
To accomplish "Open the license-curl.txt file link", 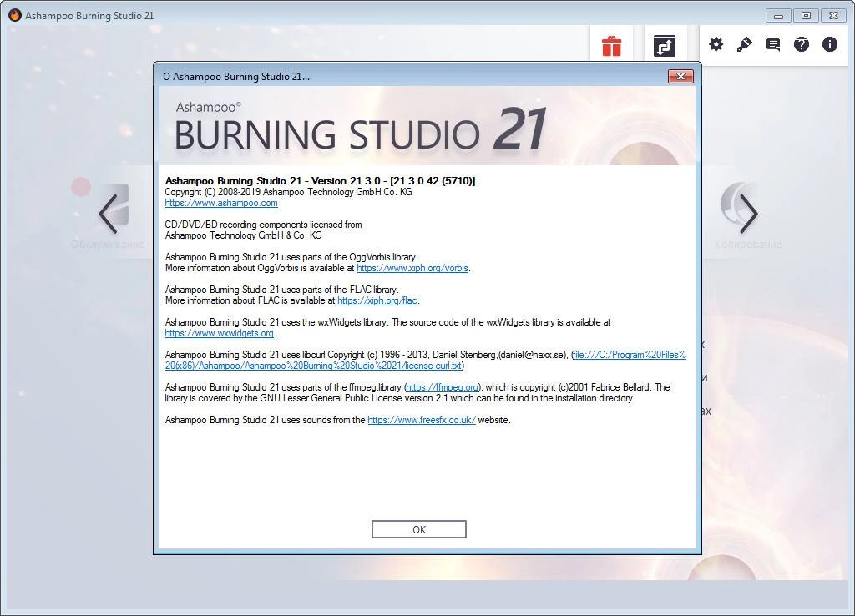I will pos(425,361).
